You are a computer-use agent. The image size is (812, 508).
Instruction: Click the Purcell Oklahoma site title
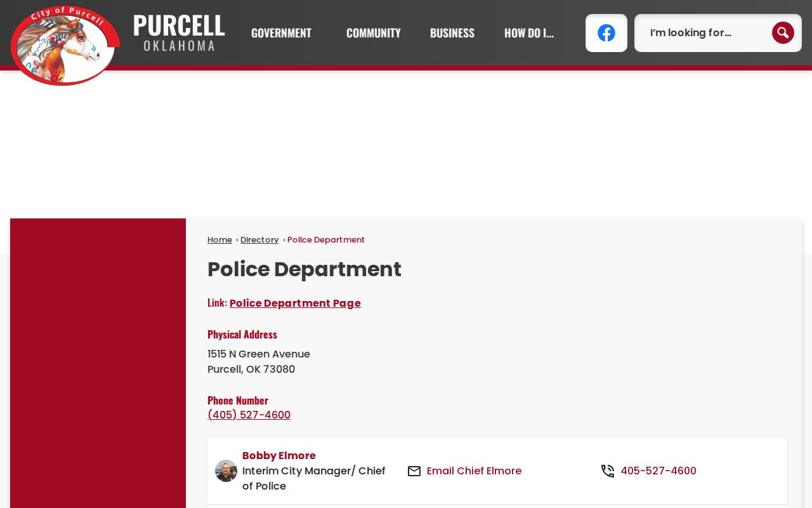click(x=179, y=32)
